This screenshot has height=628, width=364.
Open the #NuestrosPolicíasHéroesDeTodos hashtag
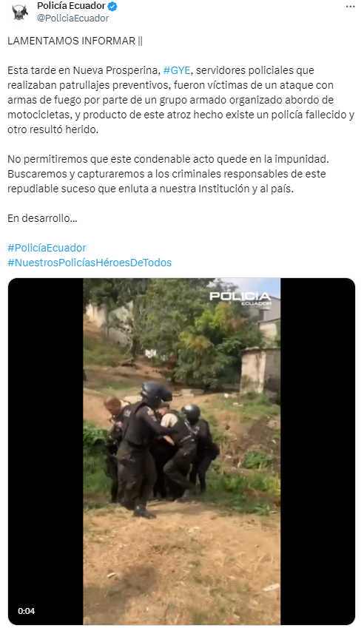tap(90, 263)
